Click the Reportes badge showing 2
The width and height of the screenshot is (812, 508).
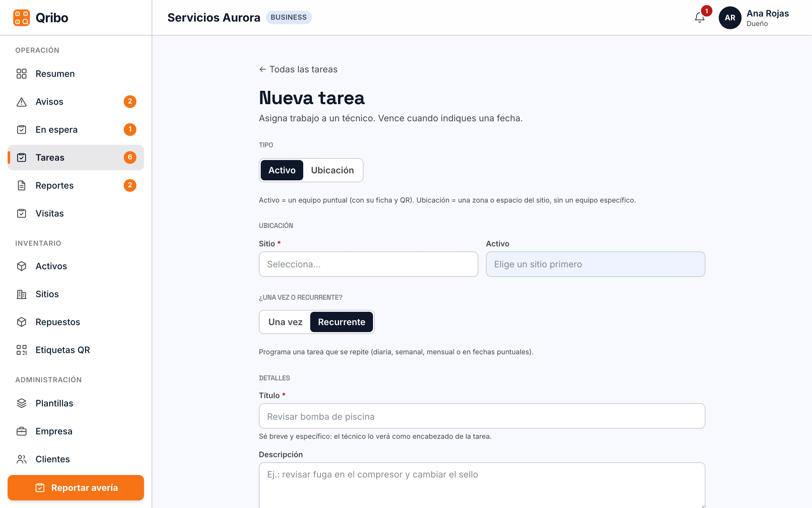130,185
